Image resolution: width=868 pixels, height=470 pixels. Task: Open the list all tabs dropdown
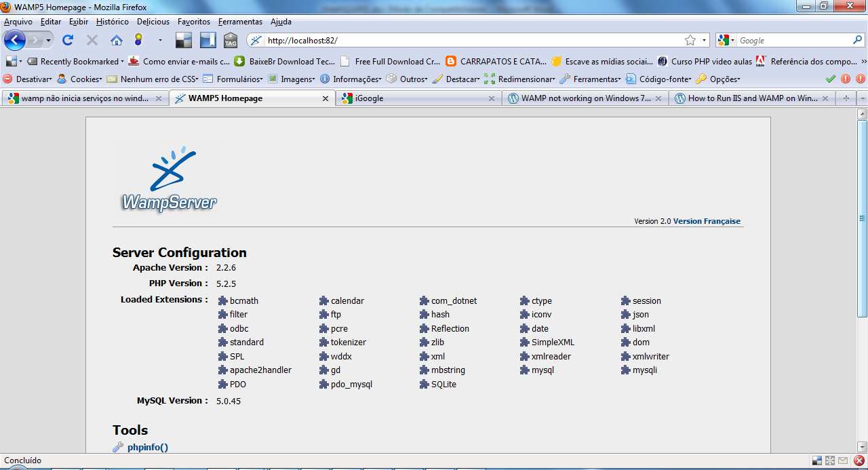[863, 98]
